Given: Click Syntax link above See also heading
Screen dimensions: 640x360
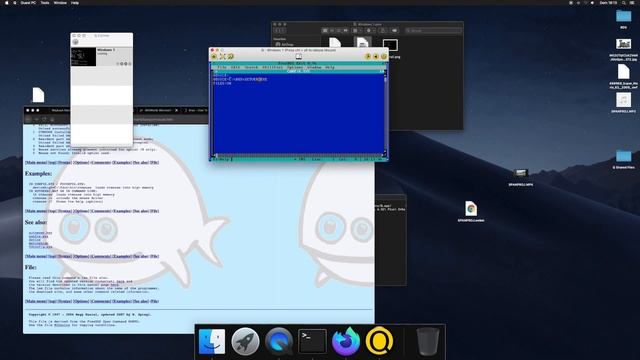Looking at the screenshot, I should [64, 211].
